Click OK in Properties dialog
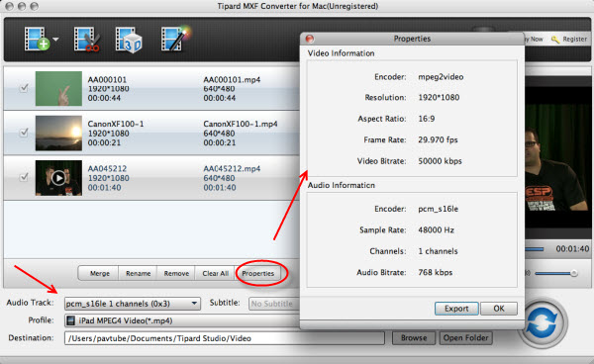This screenshot has height=364, width=594. 499,309
